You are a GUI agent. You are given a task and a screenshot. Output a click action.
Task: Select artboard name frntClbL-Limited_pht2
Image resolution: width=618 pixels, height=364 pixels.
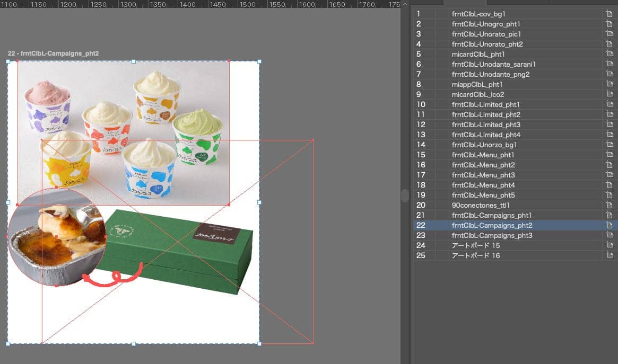(x=486, y=114)
